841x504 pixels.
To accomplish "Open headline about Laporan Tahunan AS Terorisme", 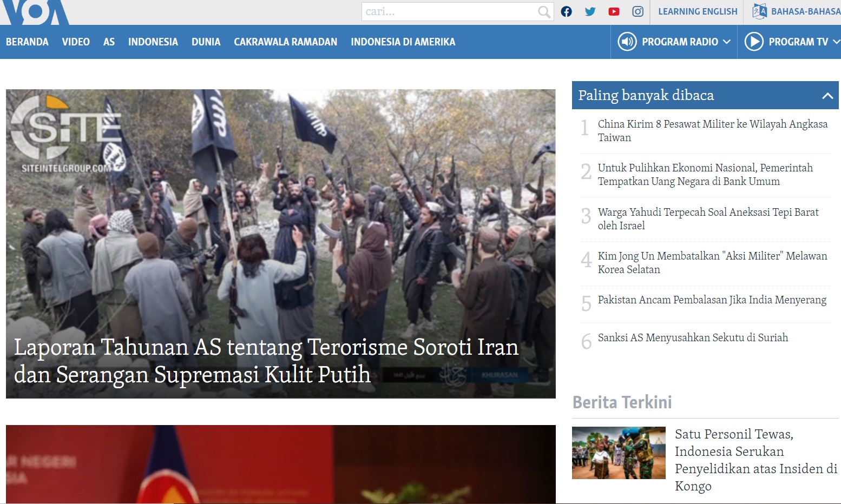I will (x=266, y=361).
